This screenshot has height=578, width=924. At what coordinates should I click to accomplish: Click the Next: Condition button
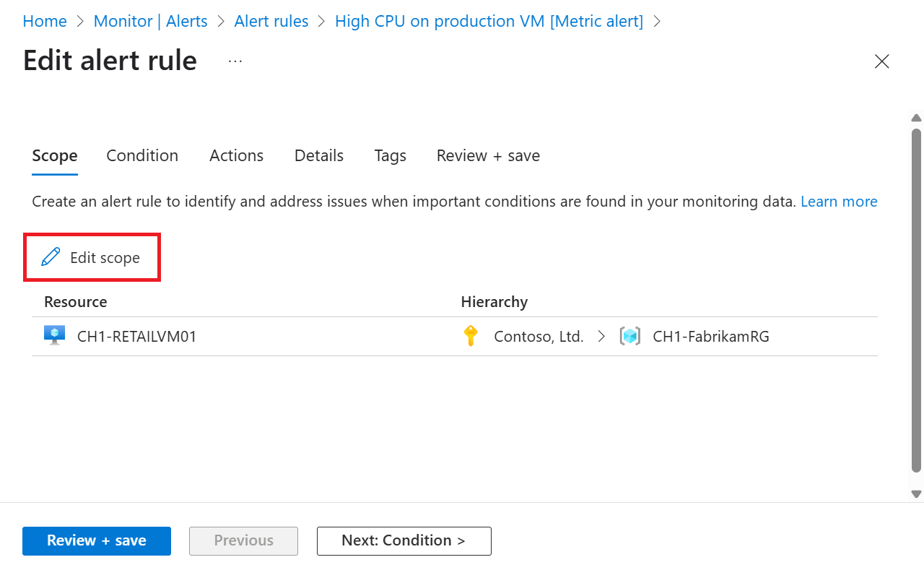coord(404,540)
